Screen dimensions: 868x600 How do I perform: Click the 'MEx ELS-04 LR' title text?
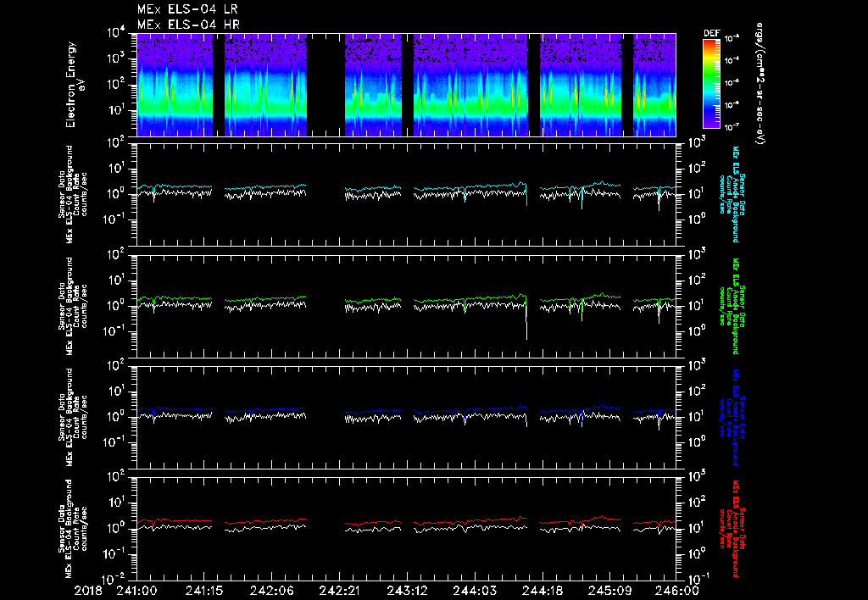point(187,9)
